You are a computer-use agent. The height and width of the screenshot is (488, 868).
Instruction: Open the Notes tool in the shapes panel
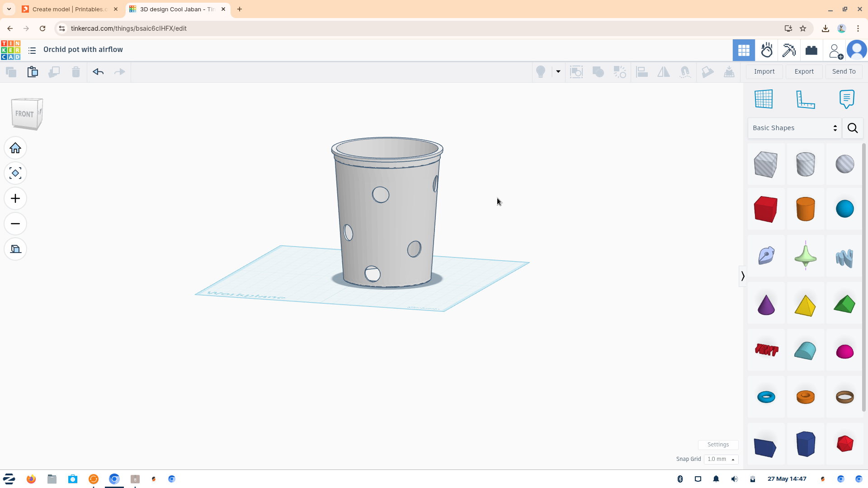(847, 99)
